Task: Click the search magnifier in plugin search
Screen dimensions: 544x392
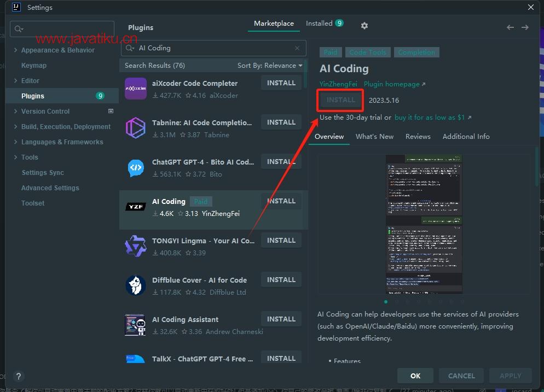Action: 129,48
